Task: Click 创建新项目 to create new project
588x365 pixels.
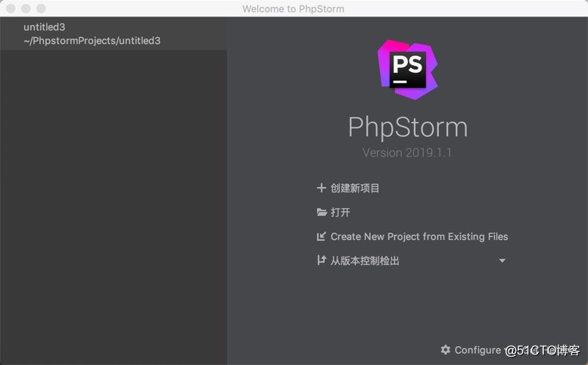Action: point(355,189)
